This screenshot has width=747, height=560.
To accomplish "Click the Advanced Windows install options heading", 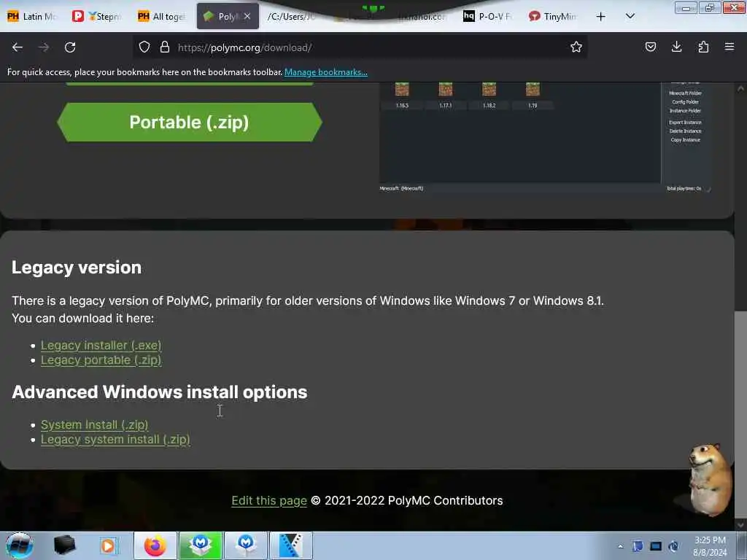I will click(x=160, y=392).
